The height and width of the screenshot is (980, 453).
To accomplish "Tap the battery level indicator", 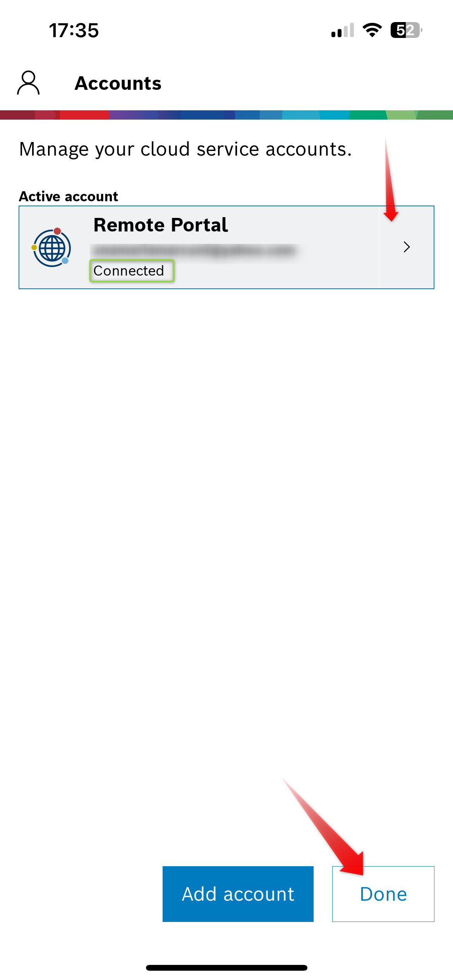I will pyautogui.click(x=406, y=30).
